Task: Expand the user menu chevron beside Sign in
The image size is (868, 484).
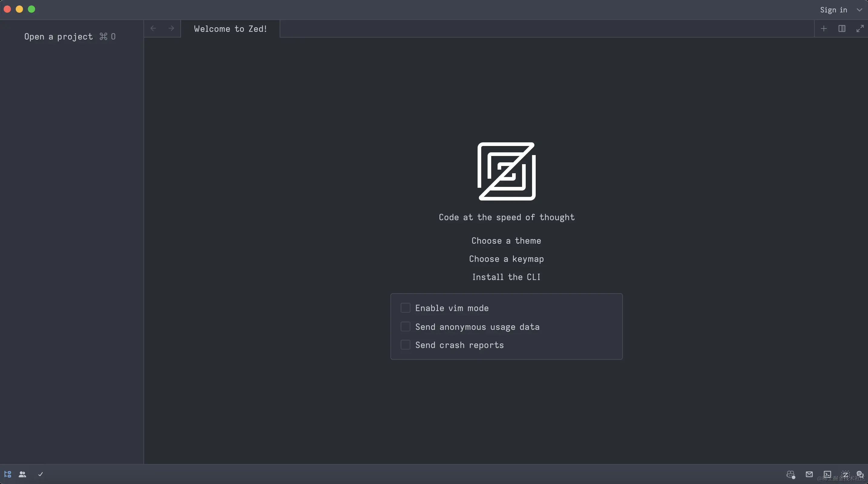Action: point(859,10)
